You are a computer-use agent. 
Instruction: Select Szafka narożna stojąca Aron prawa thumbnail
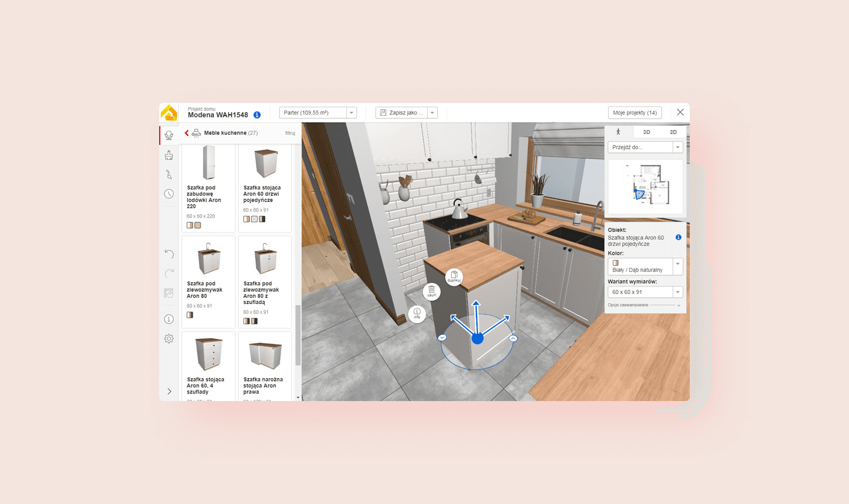click(x=265, y=355)
